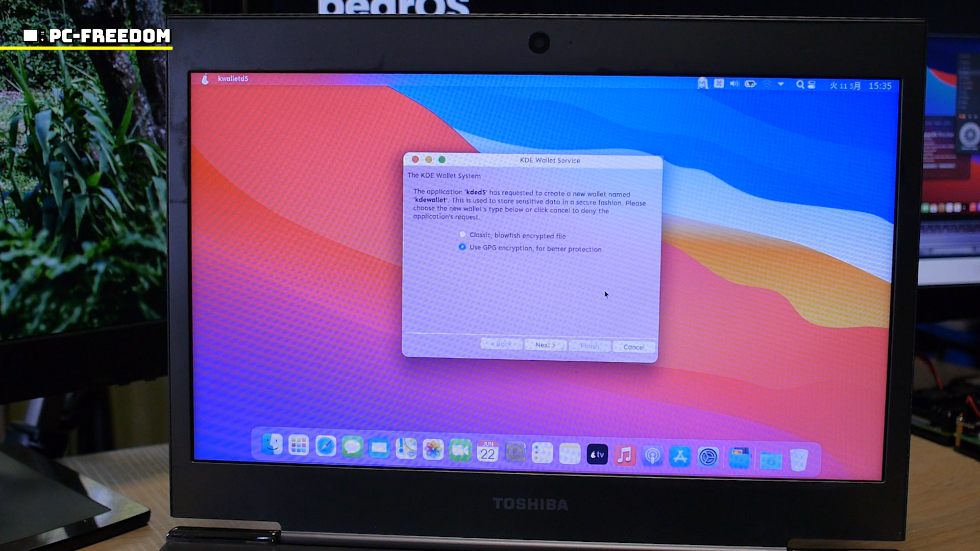Screen dimensions: 980x551
Task: Open the Trash in the dock
Action: [799, 459]
